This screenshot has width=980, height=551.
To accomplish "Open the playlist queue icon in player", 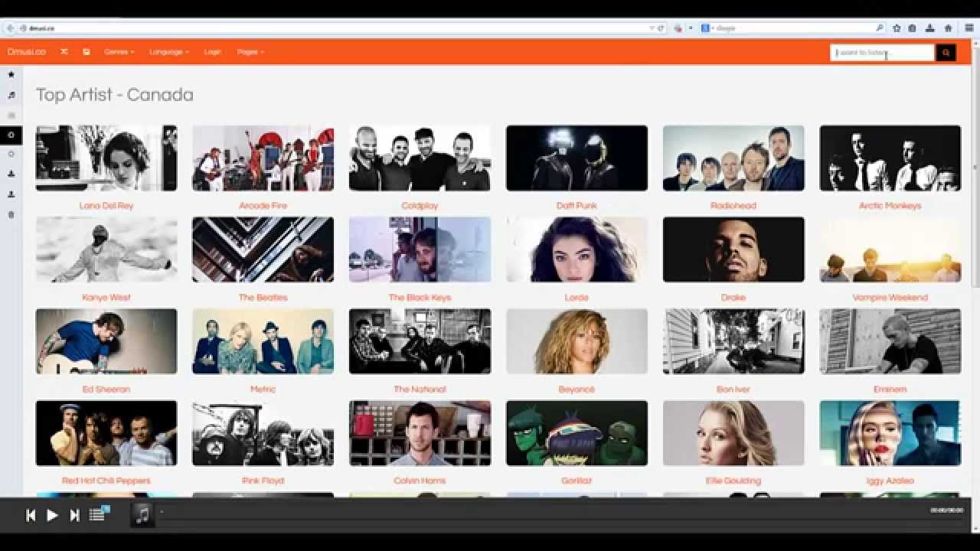I will (97, 515).
